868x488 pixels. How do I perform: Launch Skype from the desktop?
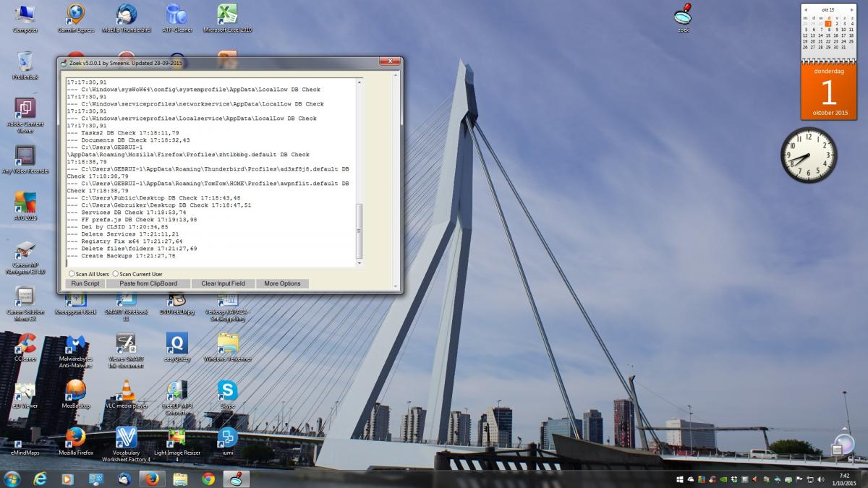(228, 391)
